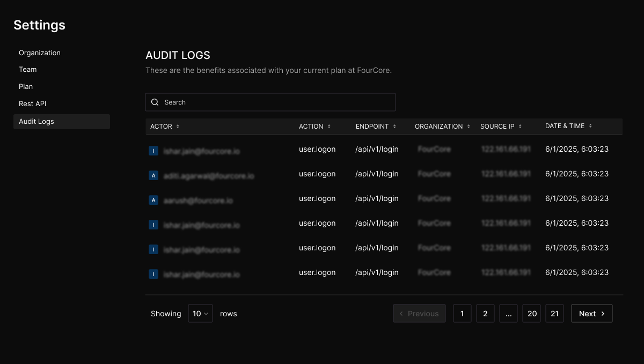Click sort arrows beside DATE & TIME

click(x=590, y=126)
